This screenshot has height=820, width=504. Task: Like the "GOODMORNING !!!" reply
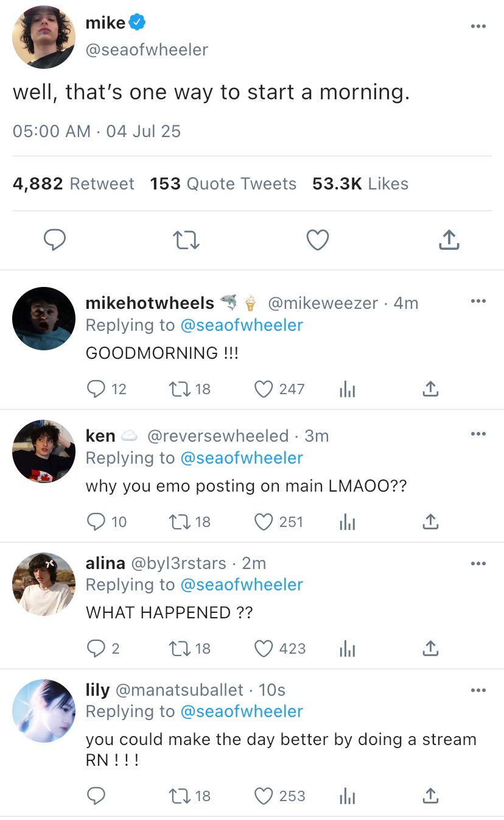tap(263, 389)
